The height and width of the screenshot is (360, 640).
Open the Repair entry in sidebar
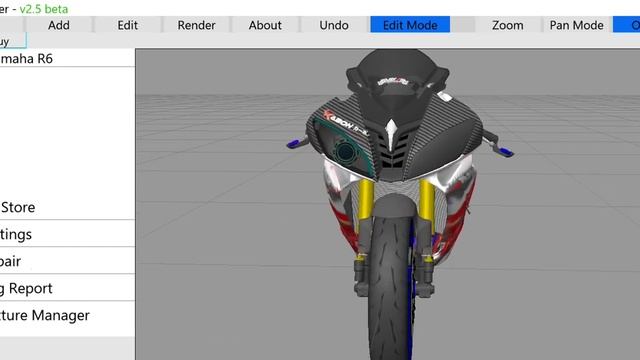(67, 261)
